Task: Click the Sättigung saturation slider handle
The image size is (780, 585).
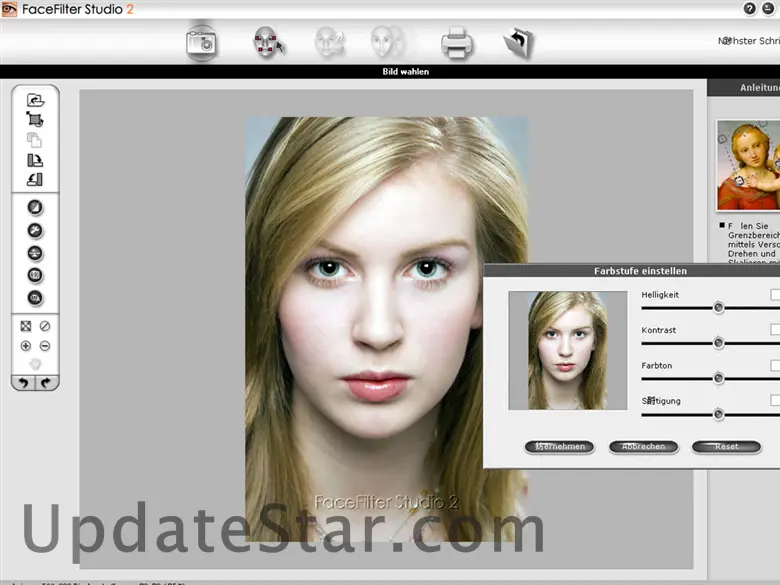Action: pyautogui.click(x=718, y=414)
